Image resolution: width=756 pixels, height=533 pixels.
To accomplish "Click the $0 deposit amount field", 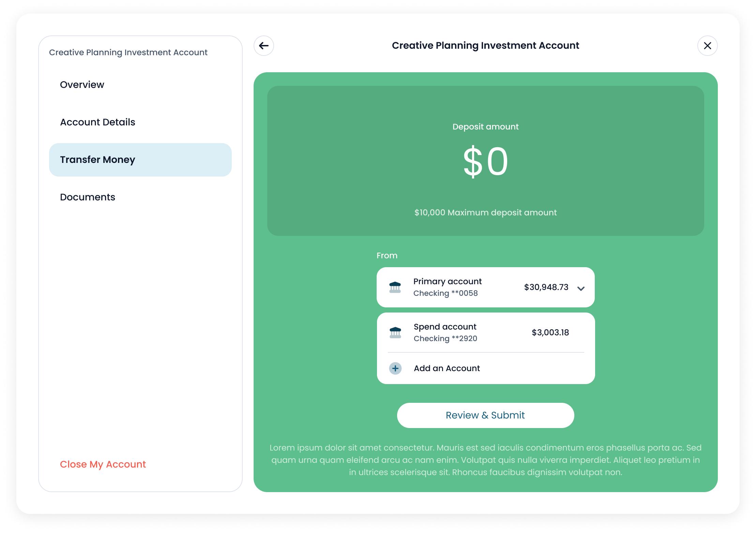I will coord(485,161).
